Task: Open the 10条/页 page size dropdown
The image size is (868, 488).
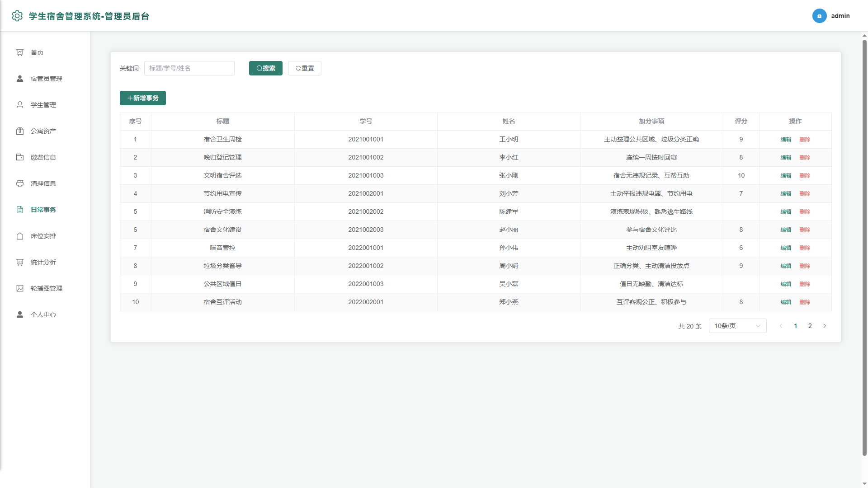Action: pyautogui.click(x=737, y=326)
